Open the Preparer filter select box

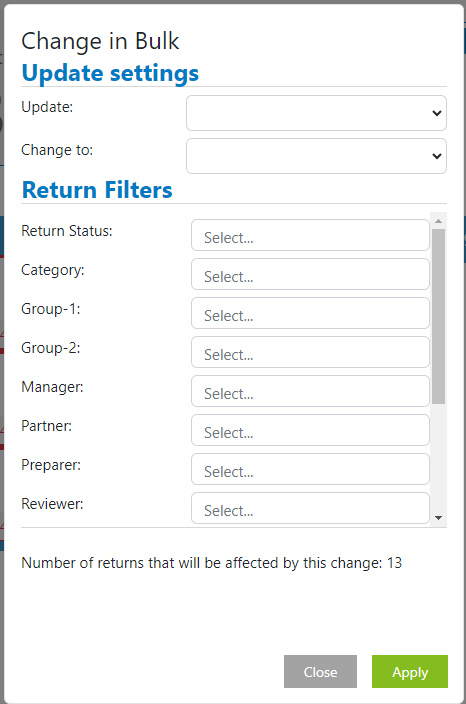coord(310,470)
